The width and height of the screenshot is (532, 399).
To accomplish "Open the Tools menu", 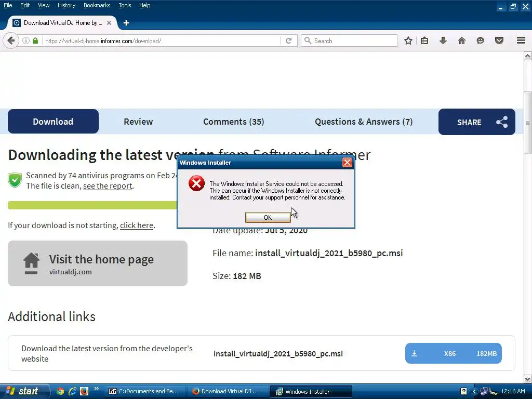I will point(125,5).
